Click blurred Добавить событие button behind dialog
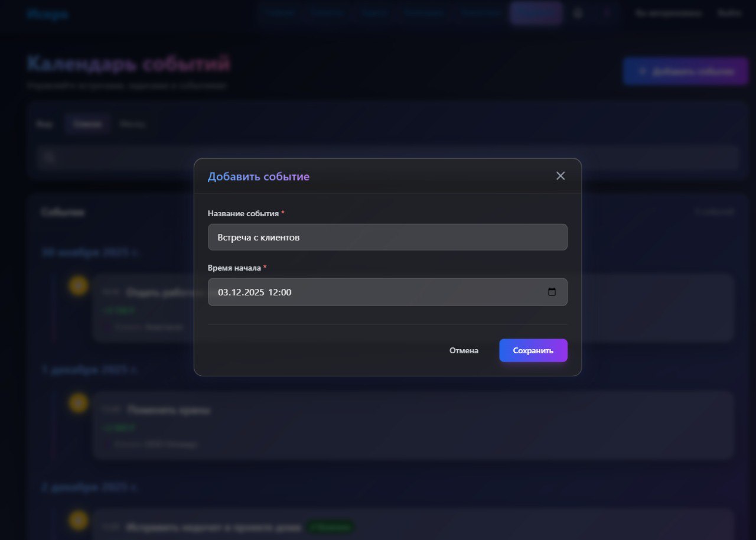 [685, 71]
